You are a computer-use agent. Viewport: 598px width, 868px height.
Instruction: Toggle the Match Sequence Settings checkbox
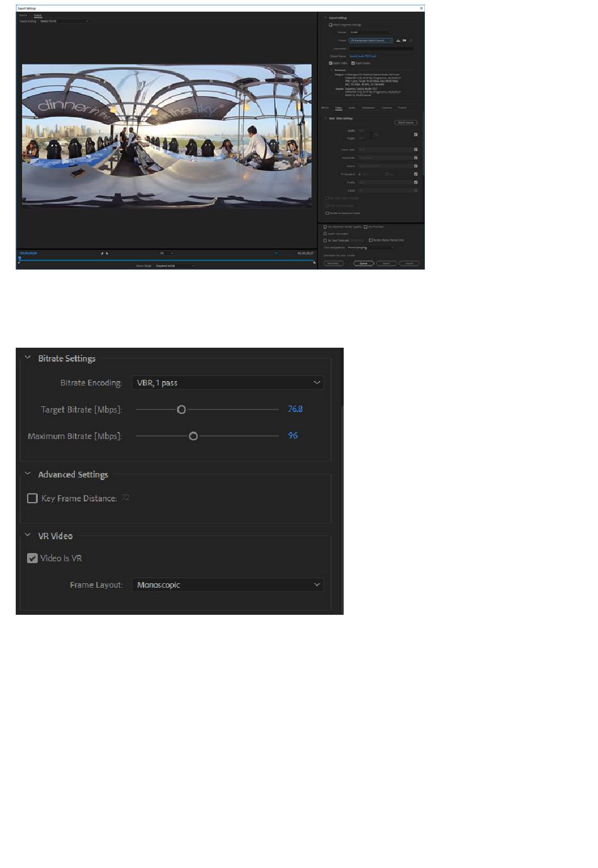pyautogui.click(x=330, y=25)
